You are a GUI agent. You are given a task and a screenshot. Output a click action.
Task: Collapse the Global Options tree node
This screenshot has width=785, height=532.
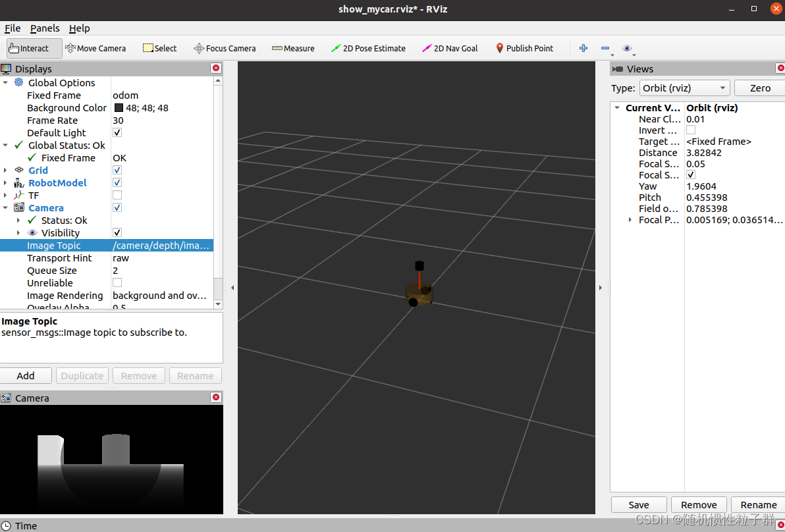[5, 82]
